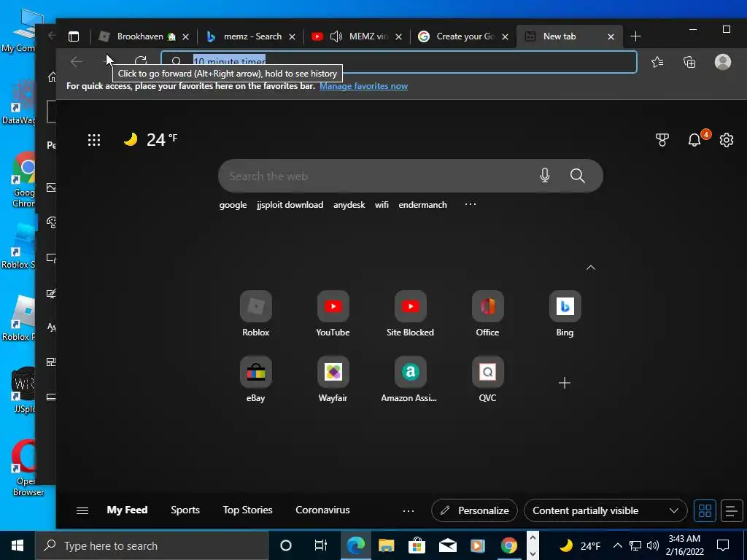Viewport: 747px width, 560px height.
Task: Select the Sports feed tab
Action: coord(185,510)
